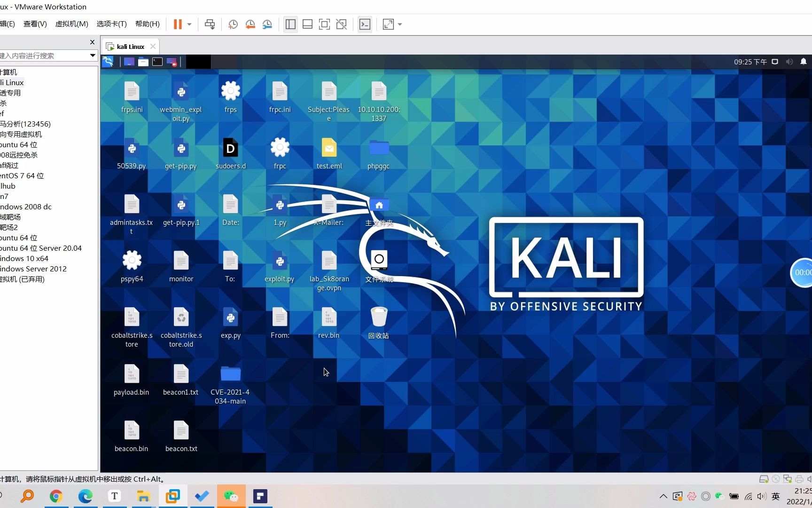This screenshot has height=508, width=812.
Task: Send Ctrl+Alt+Del via VMware toolbar icon
Action: [210, 24]
